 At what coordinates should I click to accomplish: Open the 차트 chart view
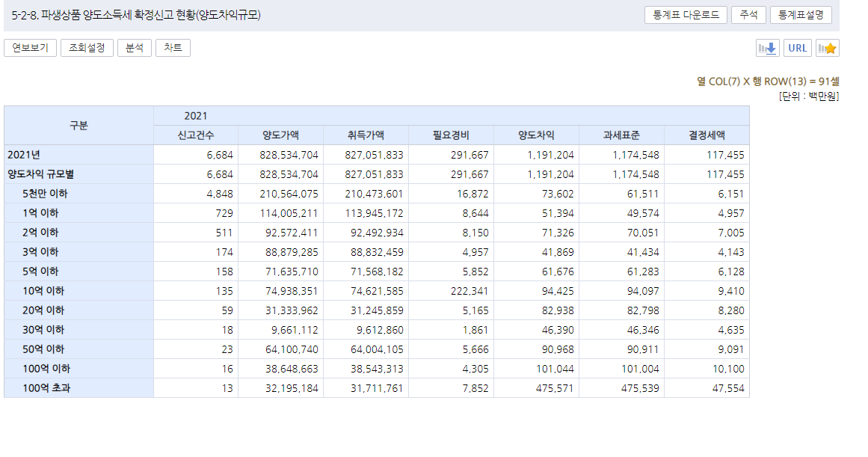(x=173, y=48)
